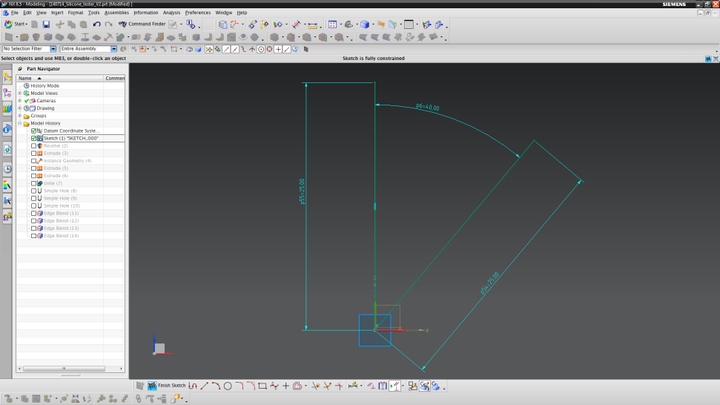Select History Mode in Part Navigator
The height and width of the screenshot is (405, 720).
pos(45,86)
